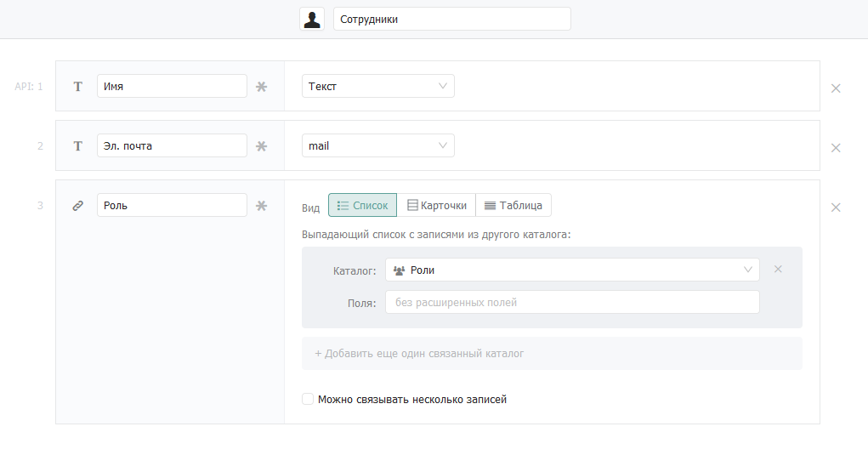The image size is (868, 455).
Task: Click the Поля extended fields input
Action: pyautogui.click(x=572, y=302)
